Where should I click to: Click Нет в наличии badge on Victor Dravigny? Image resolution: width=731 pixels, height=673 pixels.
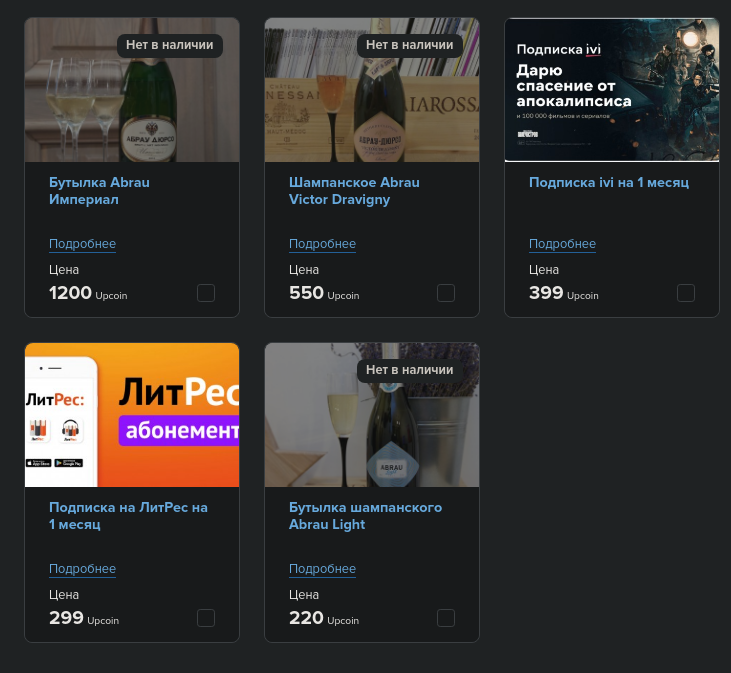tap(410, 45)
